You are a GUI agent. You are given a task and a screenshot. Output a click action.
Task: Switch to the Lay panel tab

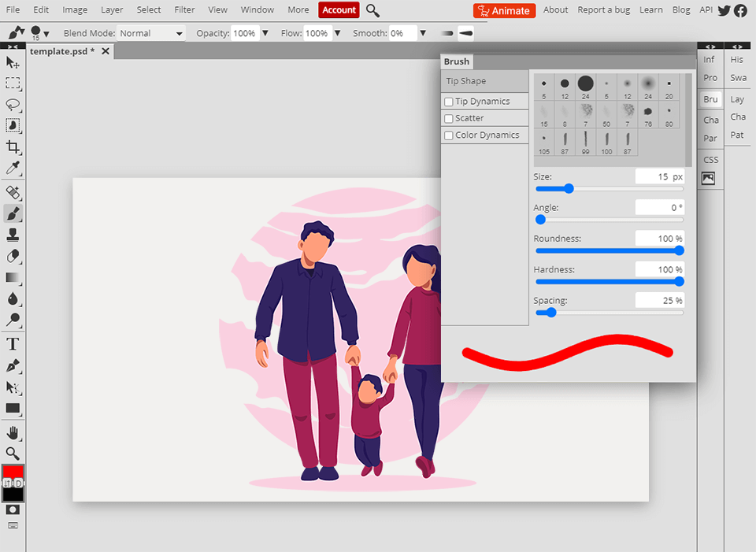(738, 98)
